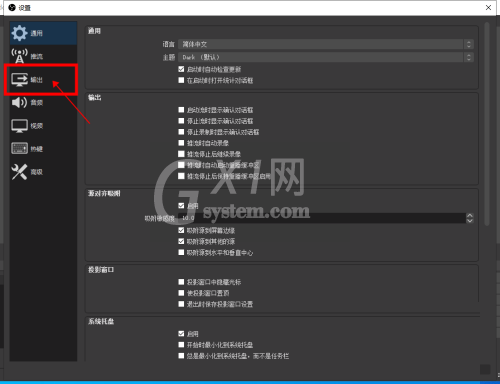
Task: Decrease snap sensitivity with the down arrow
Action: (x=470, y=220)
